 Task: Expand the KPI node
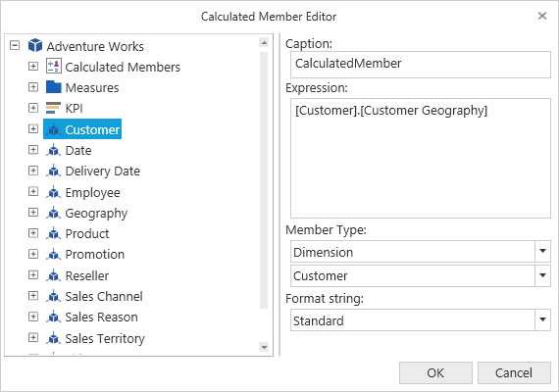(x=33, y=108)
